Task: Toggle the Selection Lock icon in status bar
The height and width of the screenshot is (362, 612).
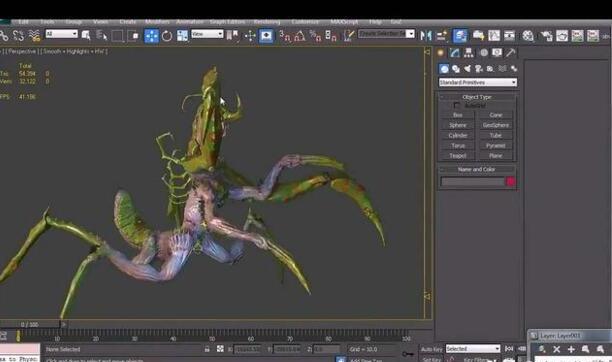Action: point(207,349)
